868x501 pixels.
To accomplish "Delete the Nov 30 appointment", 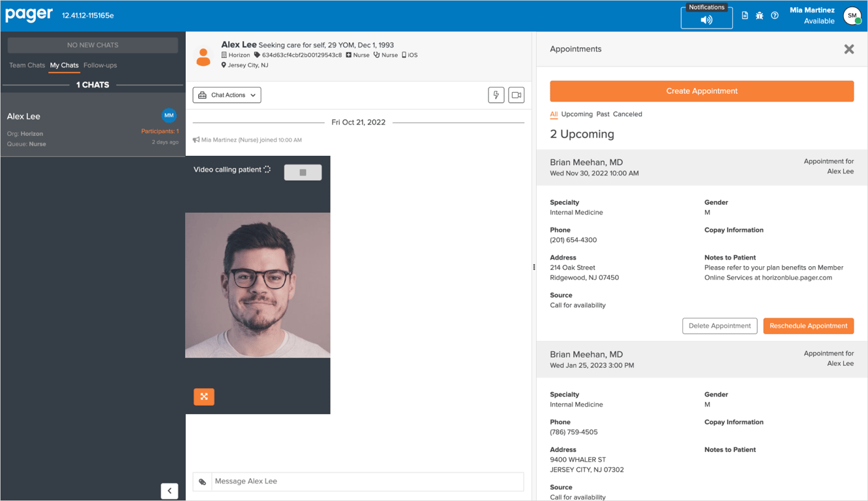I will (720, 326).
